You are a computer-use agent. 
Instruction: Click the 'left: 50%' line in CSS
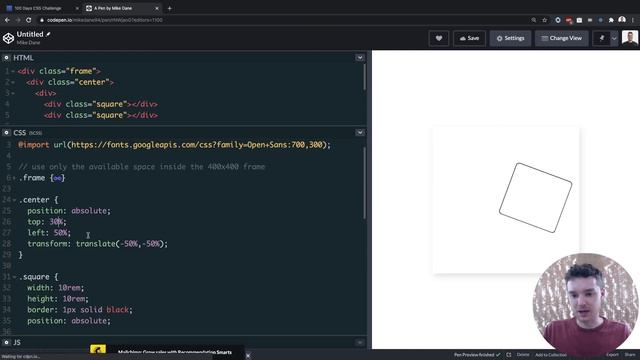(x=49, y=233)
